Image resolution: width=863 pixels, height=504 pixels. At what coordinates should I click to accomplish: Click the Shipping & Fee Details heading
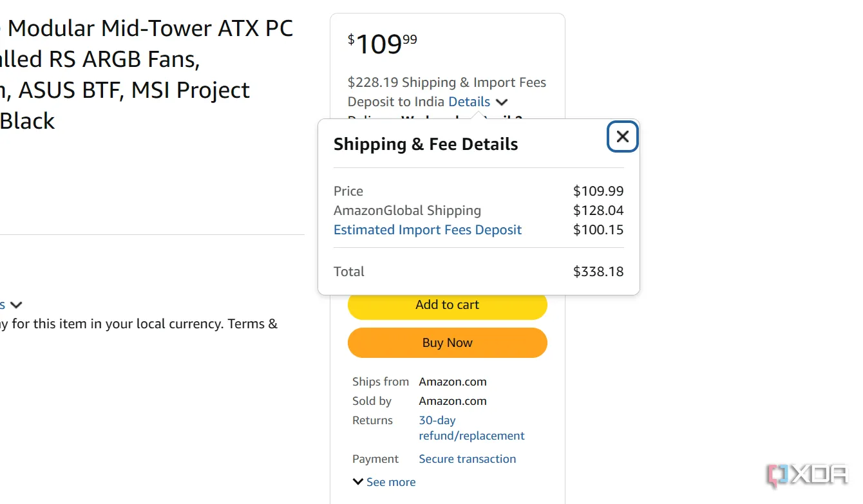pyautogui.click(x=425, y=144)
